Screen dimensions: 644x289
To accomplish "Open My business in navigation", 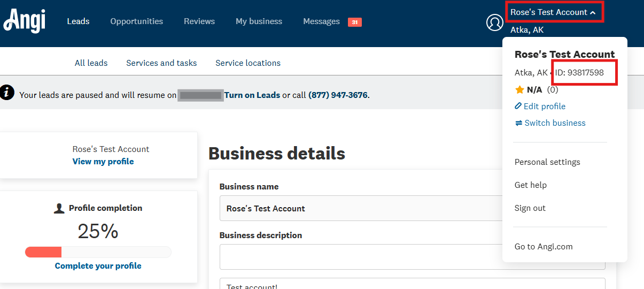I will (259, 21).
